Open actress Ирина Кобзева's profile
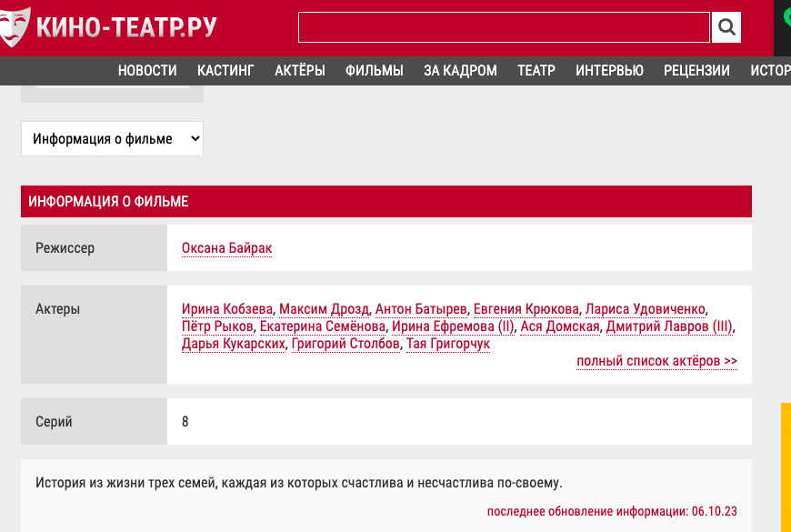Image resolution: width=791 pixels, height=532 pixels. click(227, 309)
